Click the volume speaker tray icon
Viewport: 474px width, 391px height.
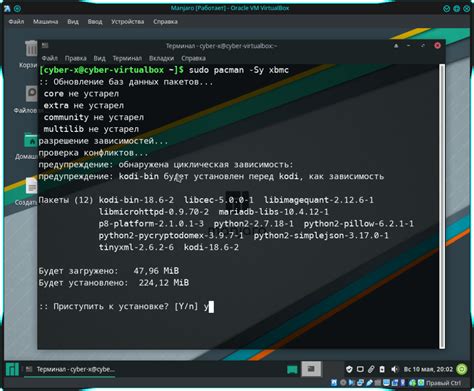click(395, 369)
